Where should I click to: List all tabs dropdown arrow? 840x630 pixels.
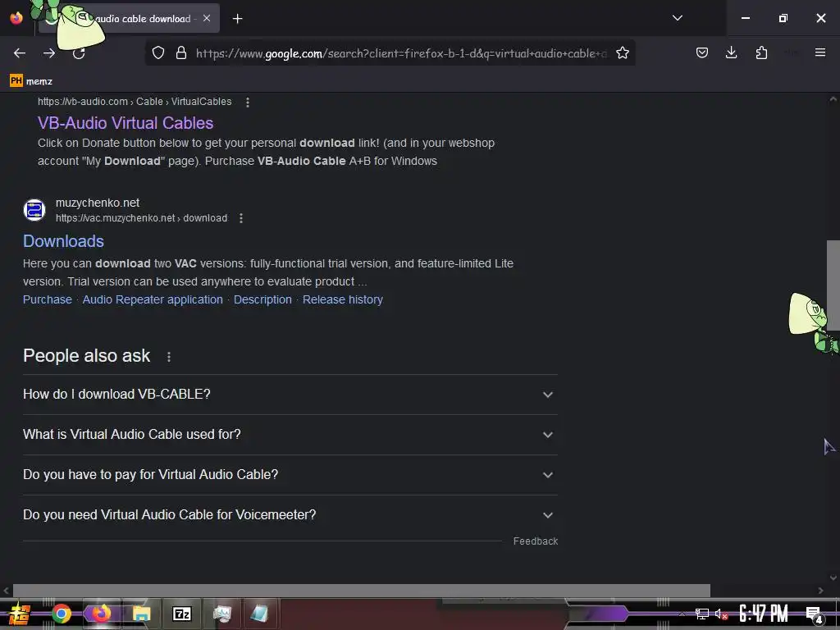pos(677,18)
